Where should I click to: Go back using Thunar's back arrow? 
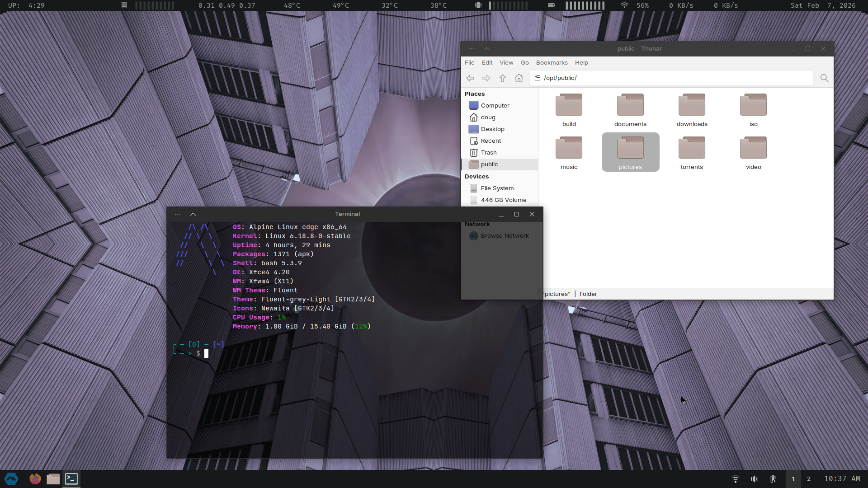470,78
